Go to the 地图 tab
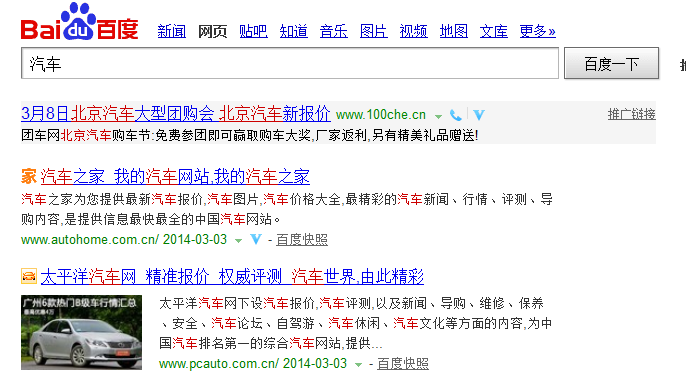The height and width of the screenshot is (387, 686). (454, 31)
